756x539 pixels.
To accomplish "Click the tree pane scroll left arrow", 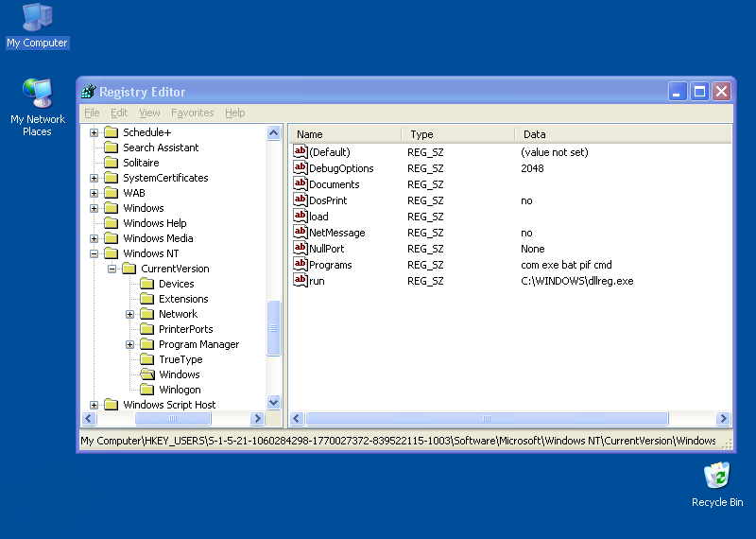I will [89, 418].
